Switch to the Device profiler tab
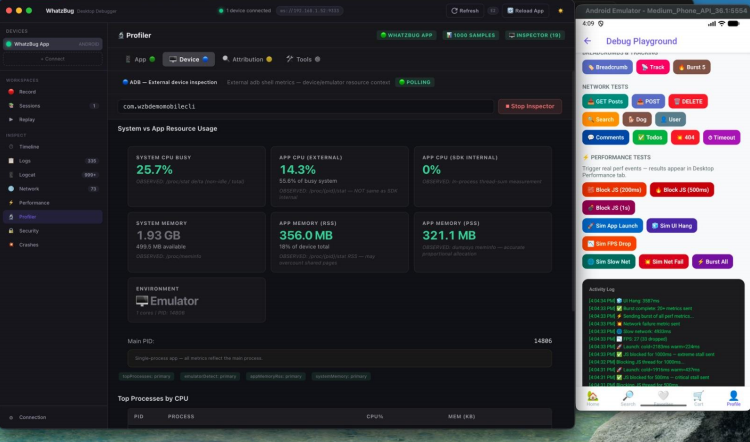Image resolution: width=750 pixels, height=442 pixels. (189, 59)
